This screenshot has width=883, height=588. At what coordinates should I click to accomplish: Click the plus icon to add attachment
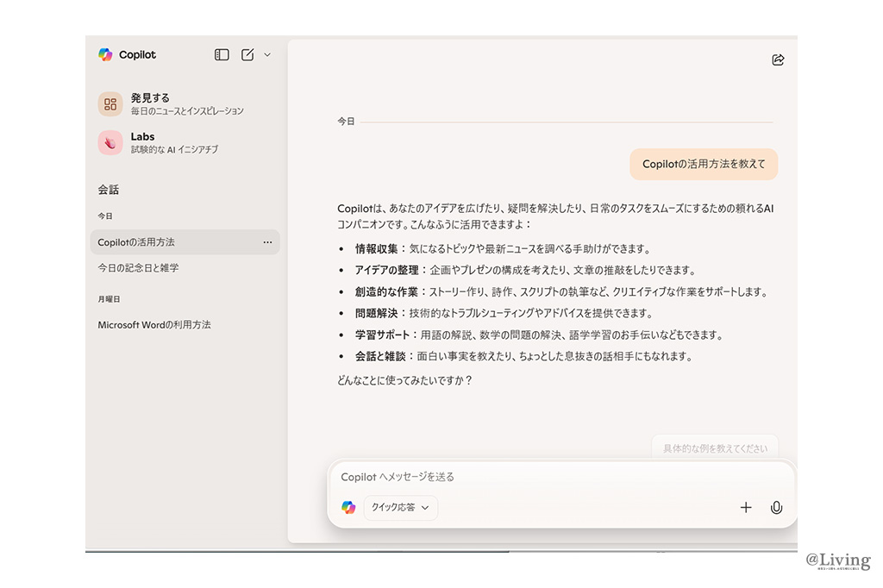pos(746,508)
